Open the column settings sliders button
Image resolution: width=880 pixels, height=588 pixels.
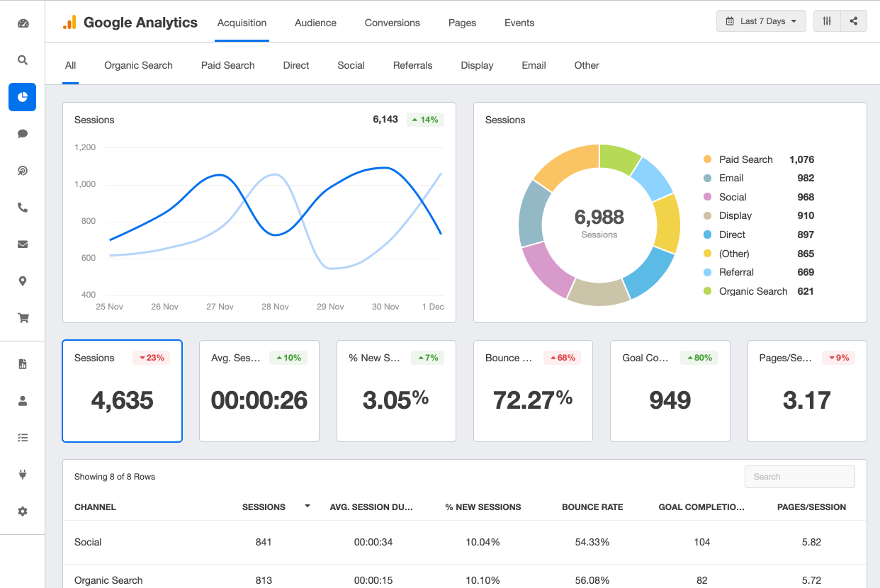tap(827, 21)
